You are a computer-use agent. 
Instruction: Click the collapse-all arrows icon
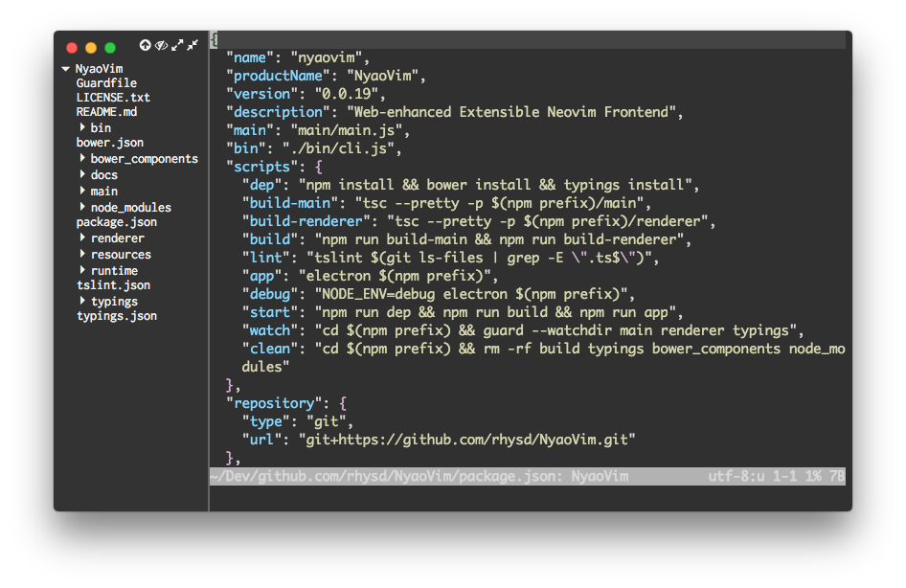point(193,45)
